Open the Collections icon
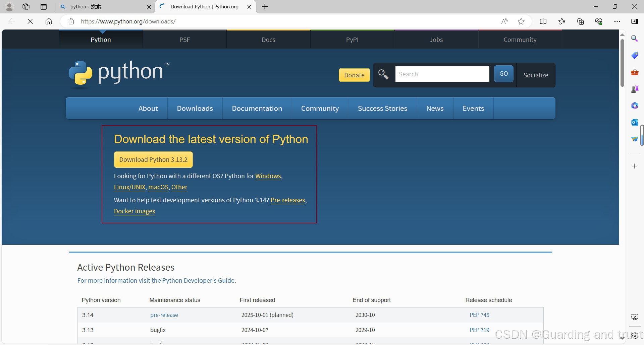The width and height of the screenshot is (644, 345). tap(580, 21)
